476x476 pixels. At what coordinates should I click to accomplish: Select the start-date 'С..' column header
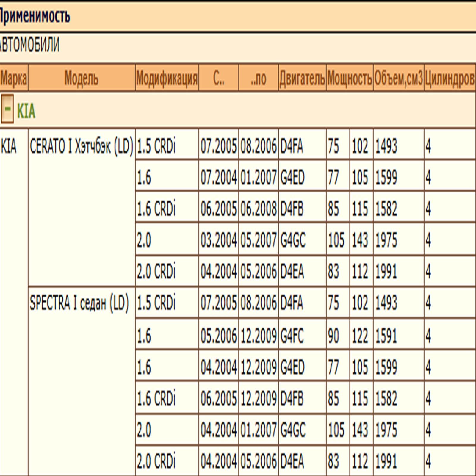219,79
